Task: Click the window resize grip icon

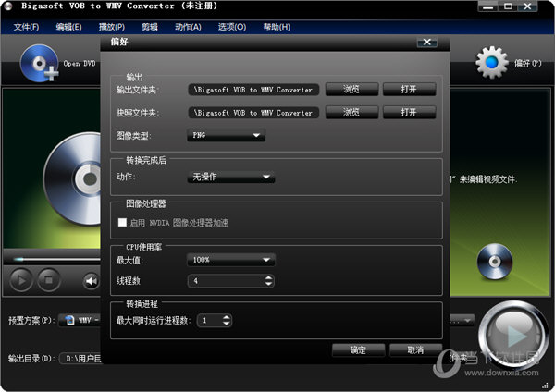Action: click(x=545, y=386)
